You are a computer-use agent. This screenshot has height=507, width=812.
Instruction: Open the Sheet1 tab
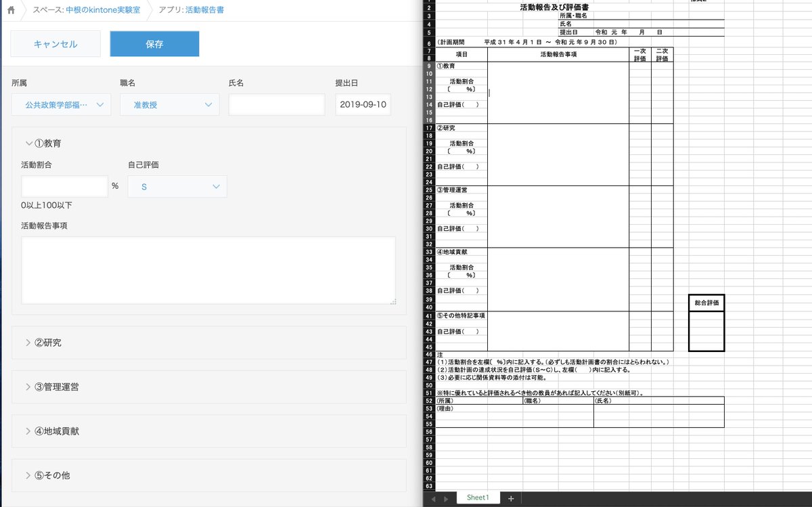click(x=477, y=498)
